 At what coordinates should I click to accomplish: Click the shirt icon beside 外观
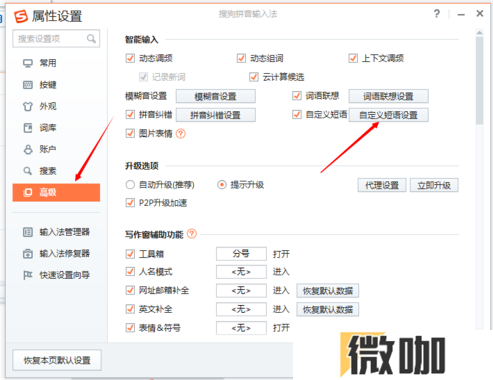click(x=28, y=106)
